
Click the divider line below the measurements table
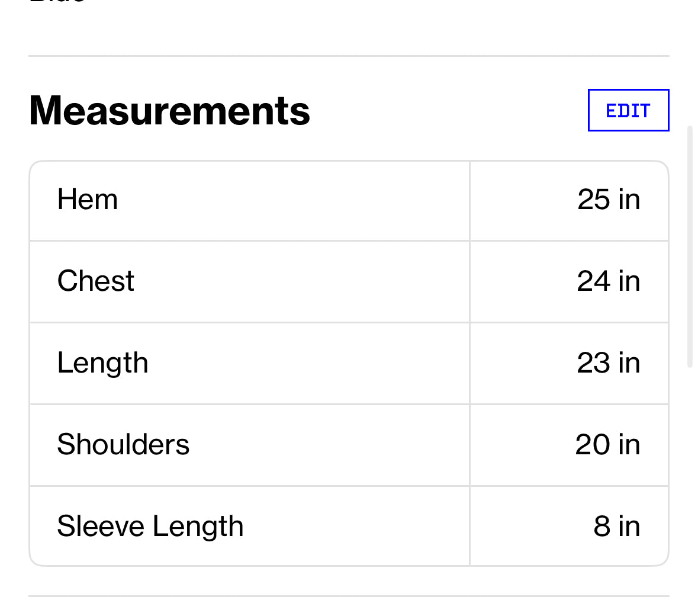click(x=349, y=596)
